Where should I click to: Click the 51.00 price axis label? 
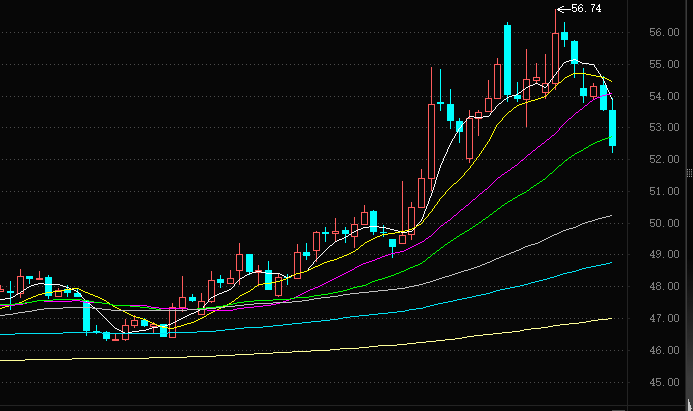(x=664, y=191)
